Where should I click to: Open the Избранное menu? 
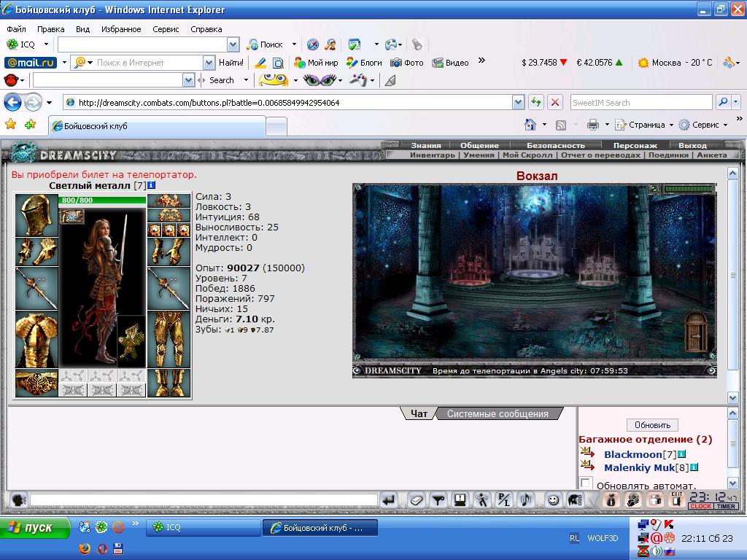point(121,29)
